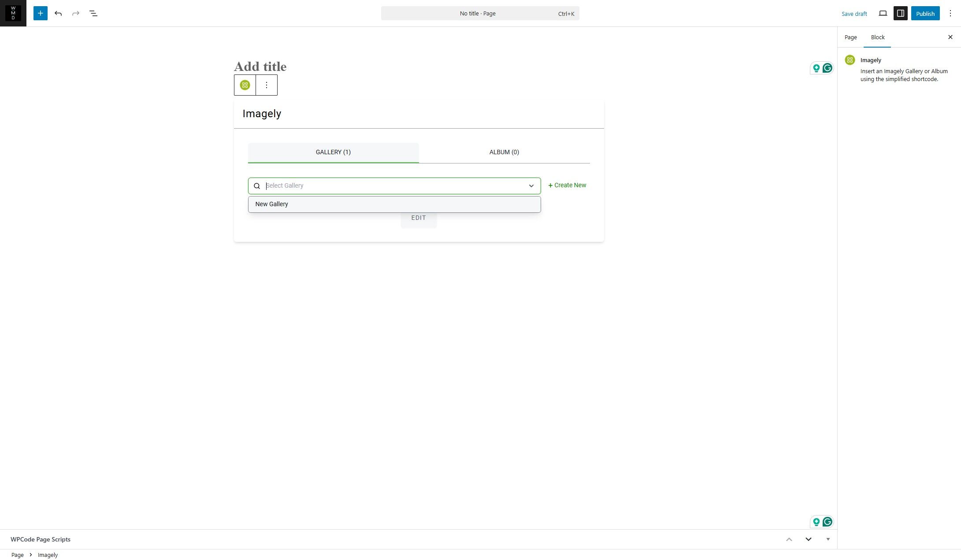Click the EDIT button
Image resolution: width=961 pixels, height=560 pixels.
coord(419,218)
